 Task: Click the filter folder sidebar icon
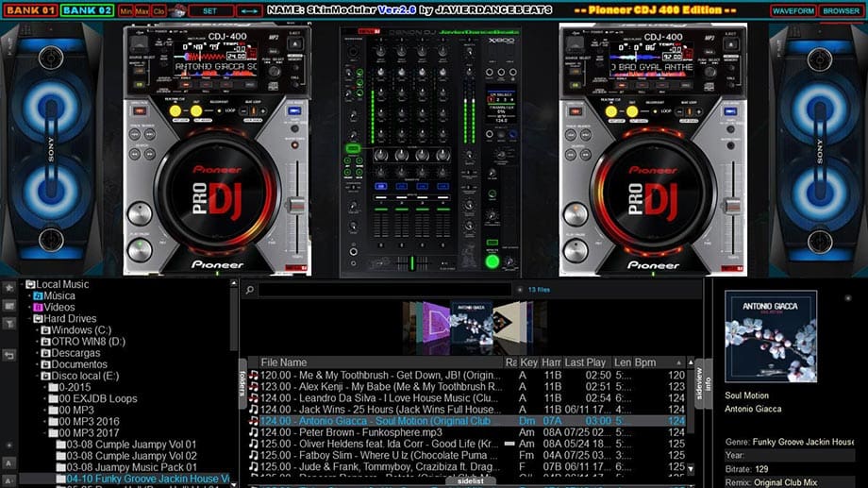coord(8,324)
